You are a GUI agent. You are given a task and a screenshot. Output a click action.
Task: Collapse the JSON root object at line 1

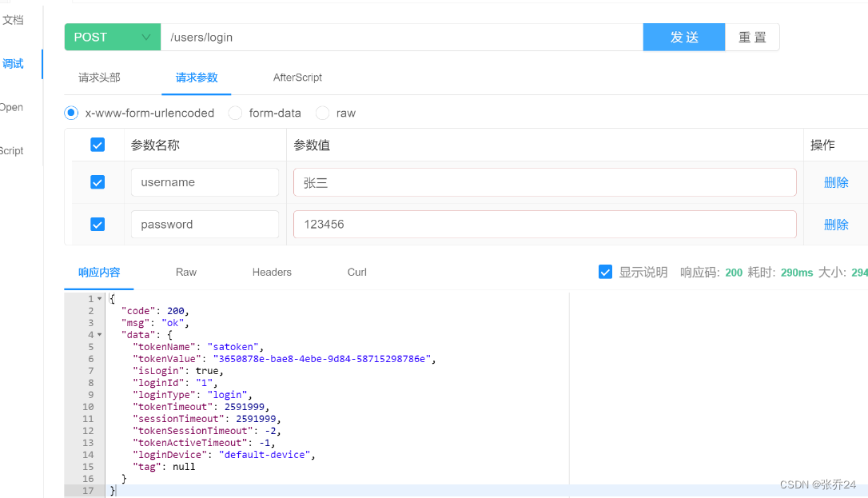[x=98, y=298]
